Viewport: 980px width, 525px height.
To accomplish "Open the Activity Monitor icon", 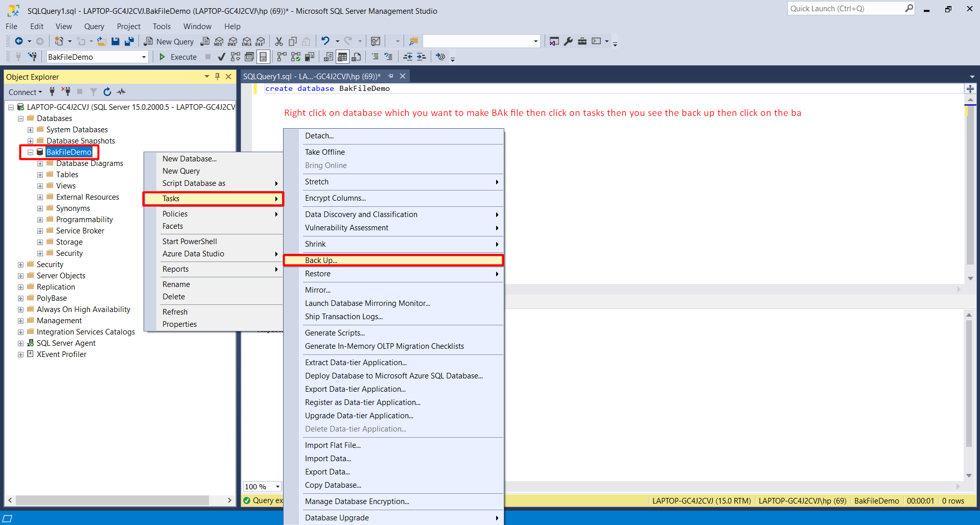I will click(376, 41).
